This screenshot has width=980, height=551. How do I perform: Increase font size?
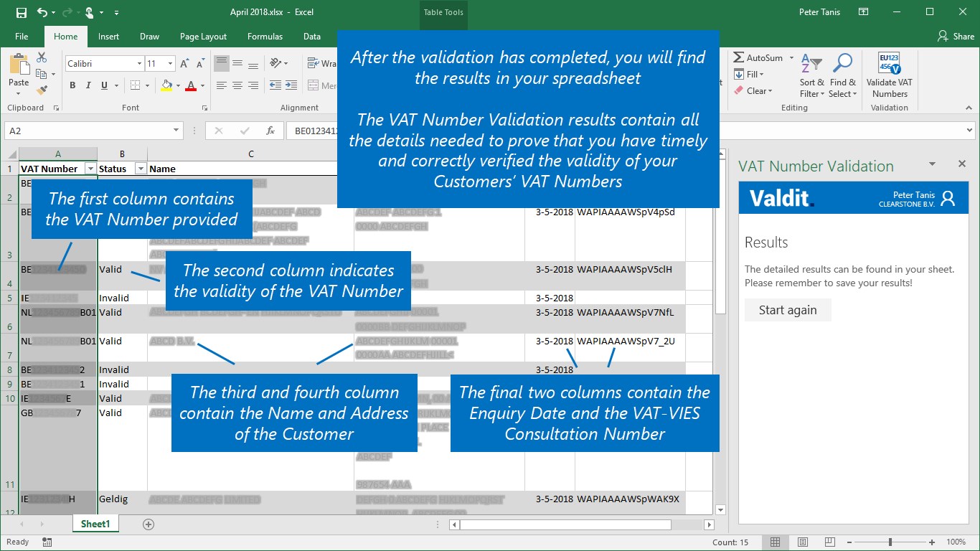(x=185, y=64)
